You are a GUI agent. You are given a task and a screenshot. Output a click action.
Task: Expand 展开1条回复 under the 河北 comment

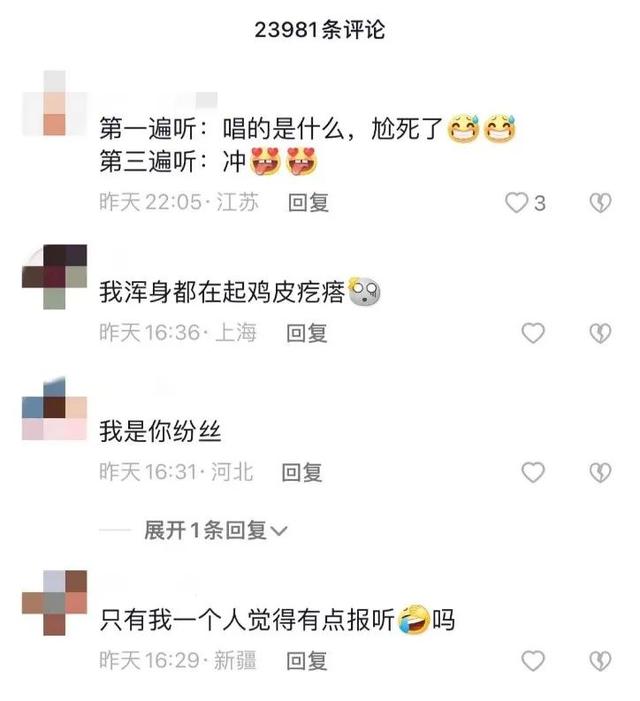point(215,531)
